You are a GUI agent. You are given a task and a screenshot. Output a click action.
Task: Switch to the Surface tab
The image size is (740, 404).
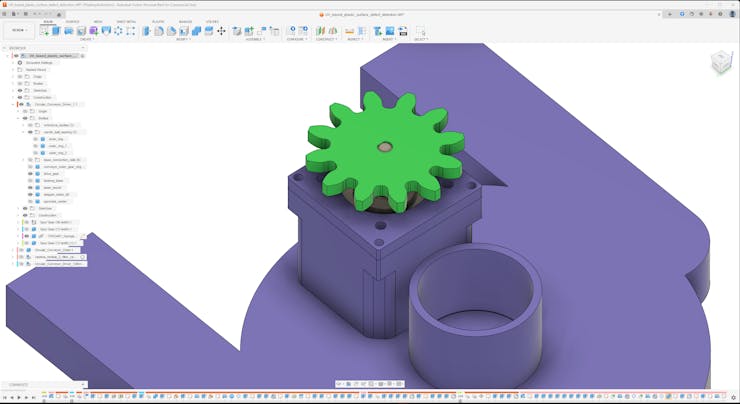73,21
